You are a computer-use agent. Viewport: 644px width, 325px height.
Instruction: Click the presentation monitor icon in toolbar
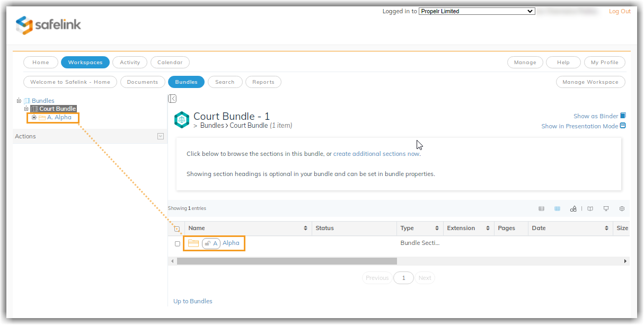pyautogui.click(x=606, y=209)
